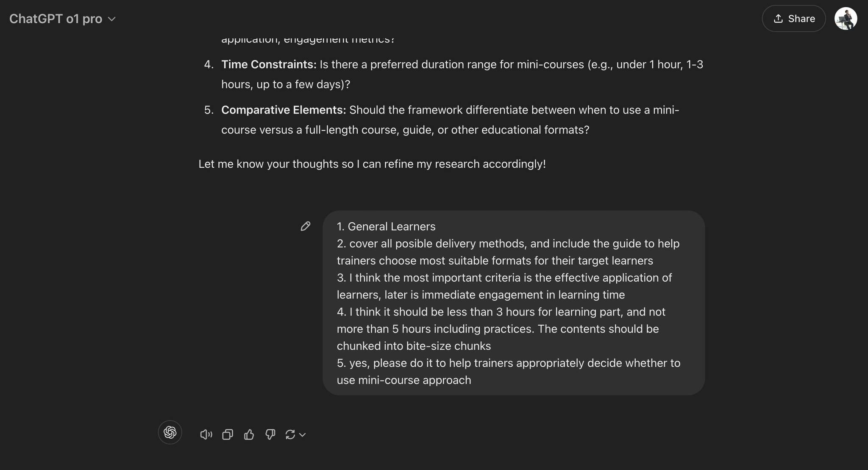Click the pencil icon to edit the message
This screenshot has width=868, height=470.
point(305,226)
